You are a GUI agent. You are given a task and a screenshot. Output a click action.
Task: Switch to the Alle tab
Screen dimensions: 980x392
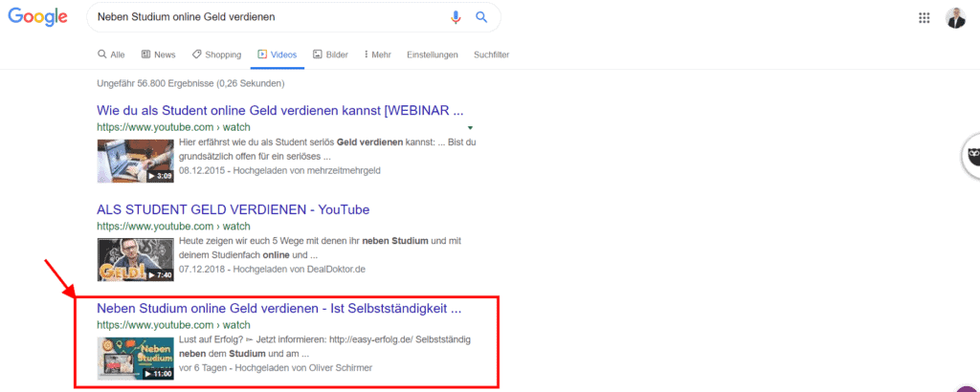[x=111, y=54]
